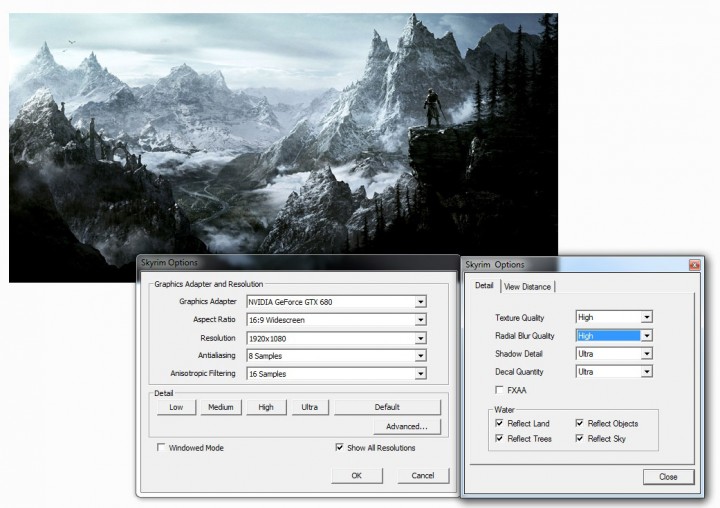Toggle Reflect Objects checkbox

579,423
